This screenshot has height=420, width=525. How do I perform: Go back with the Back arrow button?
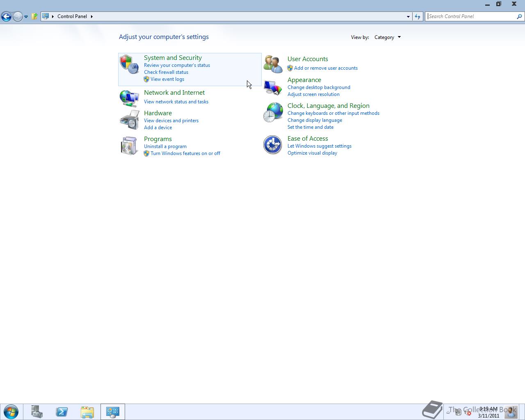[x=6, y=16]
